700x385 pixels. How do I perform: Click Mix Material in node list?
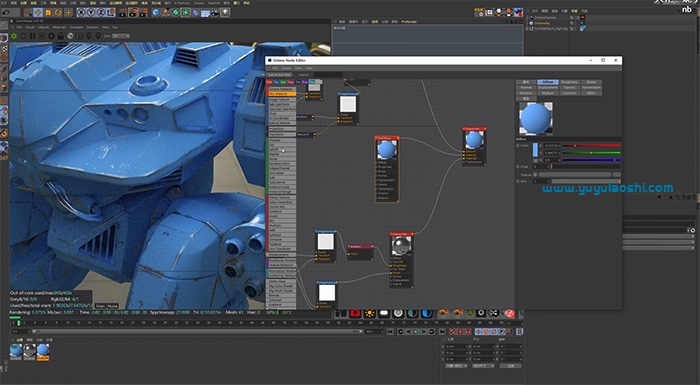[282, 94]
